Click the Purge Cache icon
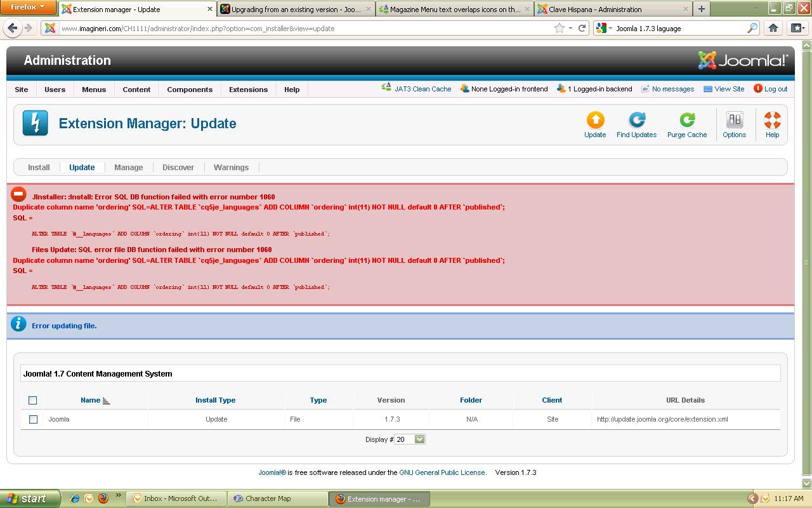The width and height of the screenshot is (812, 508). click(687, 120)
